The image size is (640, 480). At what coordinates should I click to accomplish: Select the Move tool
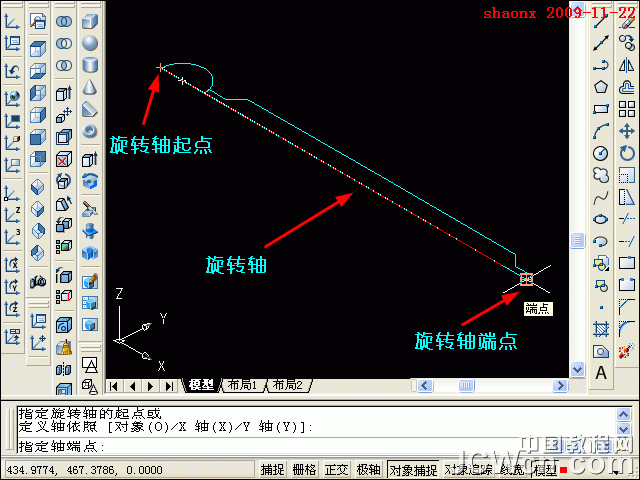[627, 131]
